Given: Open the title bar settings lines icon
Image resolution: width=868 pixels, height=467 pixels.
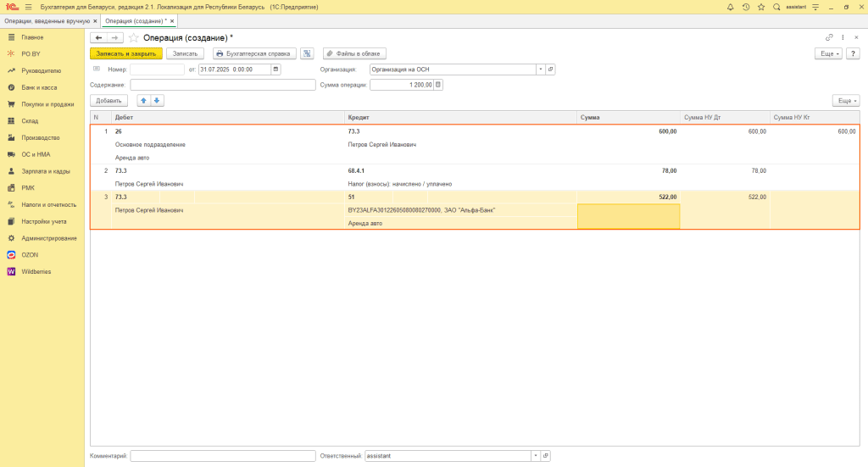Looking at the screenshot, I should pyautogui.click(x=815, y=7).
